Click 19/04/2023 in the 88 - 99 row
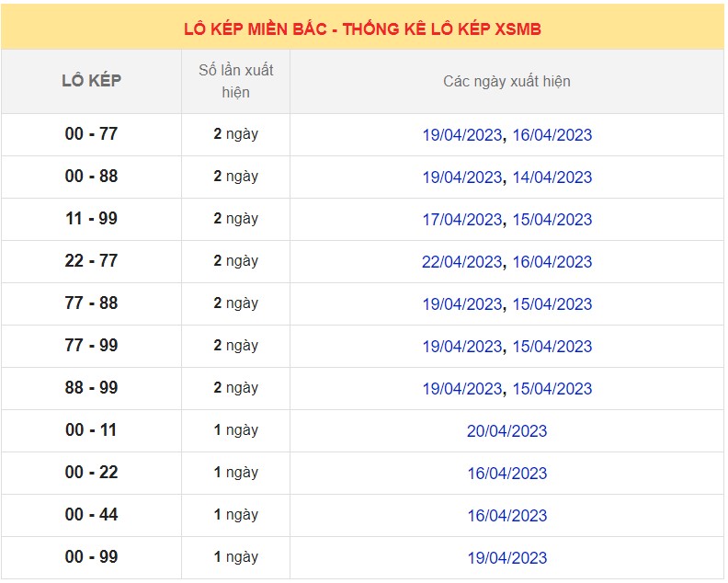The height and width of the screenshot is (583, 728). pyautogui.click(x=461, y=389)
